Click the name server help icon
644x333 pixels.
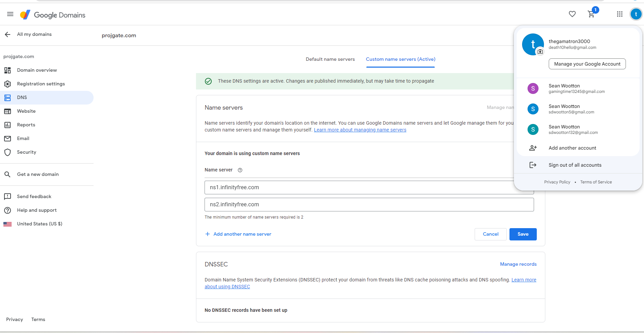[240, 170]
